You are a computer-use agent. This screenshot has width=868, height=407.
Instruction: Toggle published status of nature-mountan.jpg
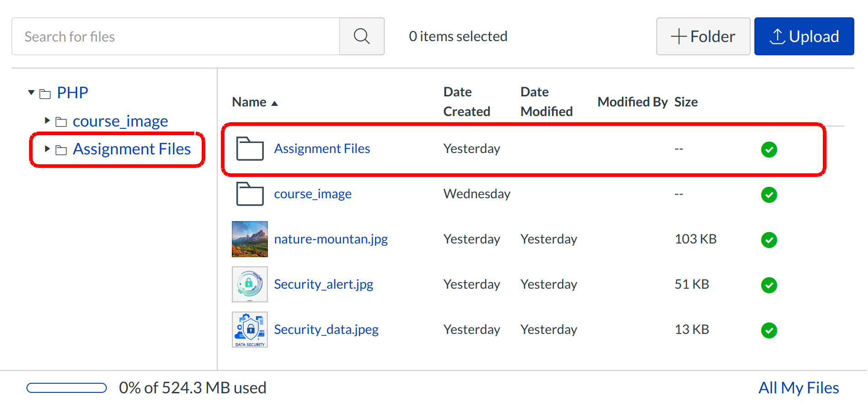pos(769,240)
